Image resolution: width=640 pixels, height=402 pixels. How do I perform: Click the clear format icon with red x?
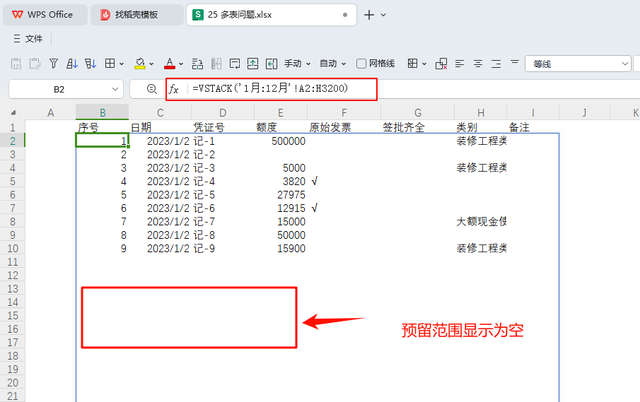click(441, 64)
